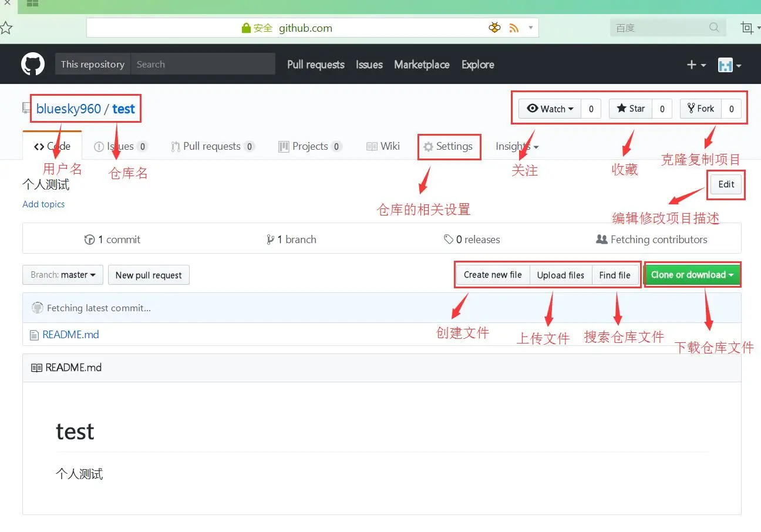Switch to the repository Issues tab
The image size is (761, 532).
tap(121, 146)
